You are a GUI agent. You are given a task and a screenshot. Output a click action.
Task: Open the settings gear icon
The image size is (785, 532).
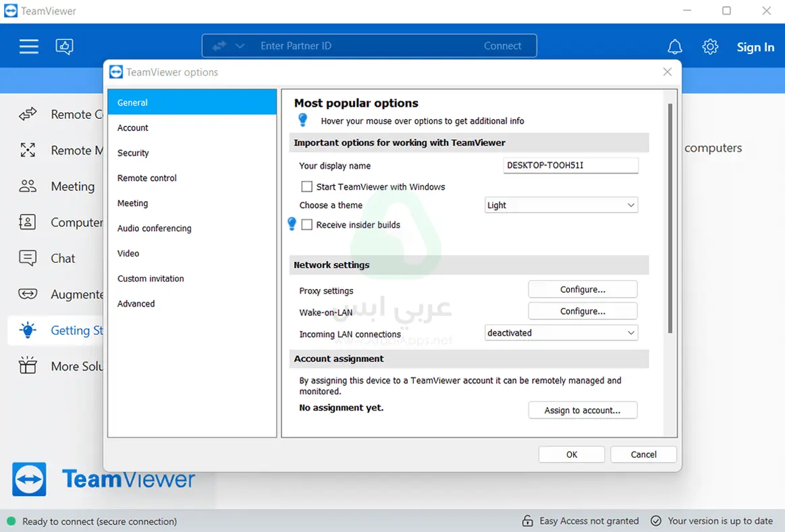pyautogui.click(x=709, y=47)
